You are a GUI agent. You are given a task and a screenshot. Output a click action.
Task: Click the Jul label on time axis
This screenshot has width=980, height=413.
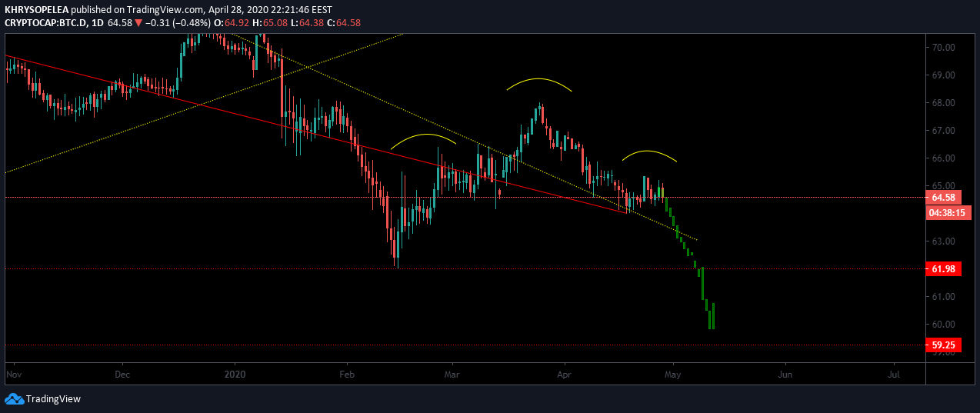point(894,375)
